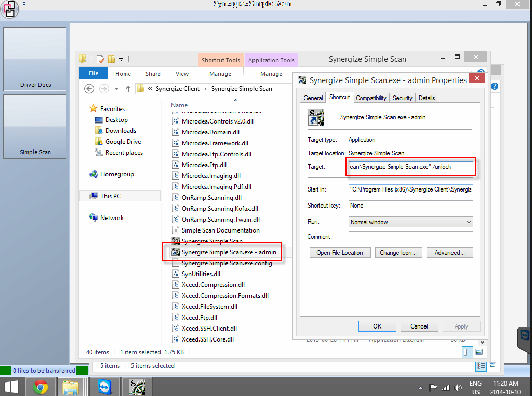532x396 pixels.
Task: Switch to Synergize Simple Scan taskbar icon
Action: [x=137, y=387]
